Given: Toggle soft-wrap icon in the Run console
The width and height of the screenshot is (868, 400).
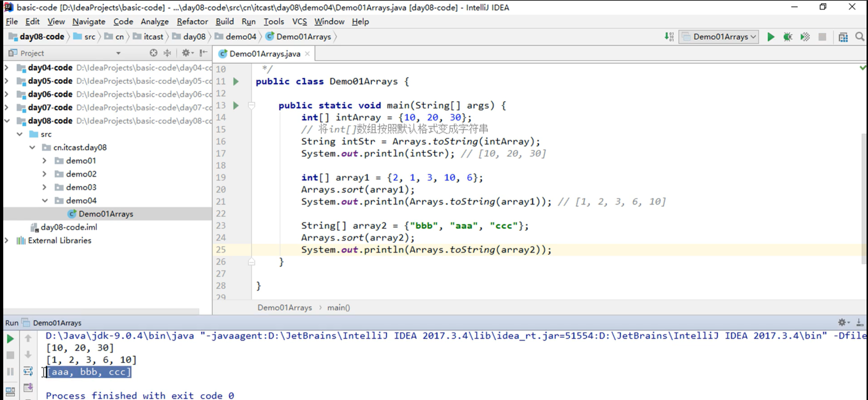Looking at the screenshot, I should (x=28, y=371).
